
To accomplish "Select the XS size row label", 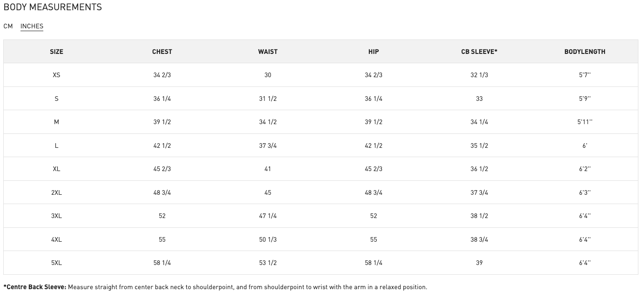I will (56, 75).
